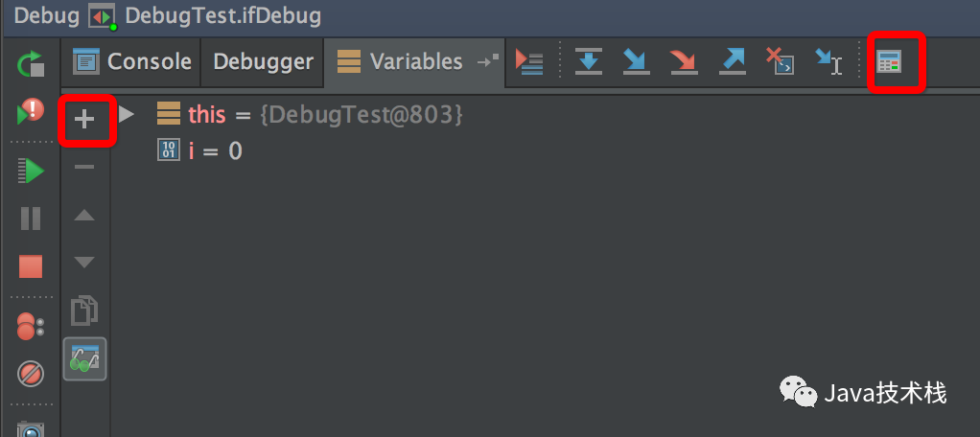Click Run to Cursor icon

tap(828, 61)
